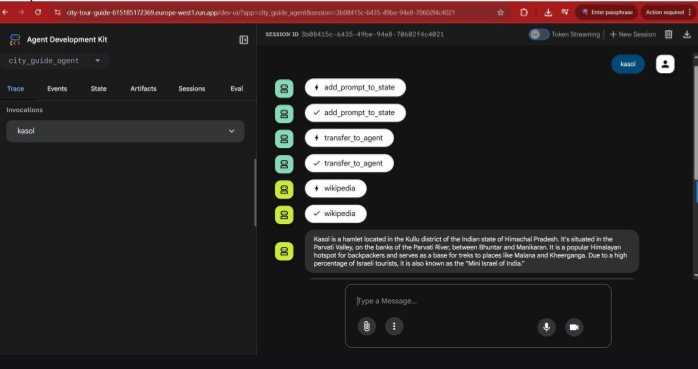This screenshot has width=698, height=369.
Task: Open browser downloads icon in toolbar
Action: point(548,12)
